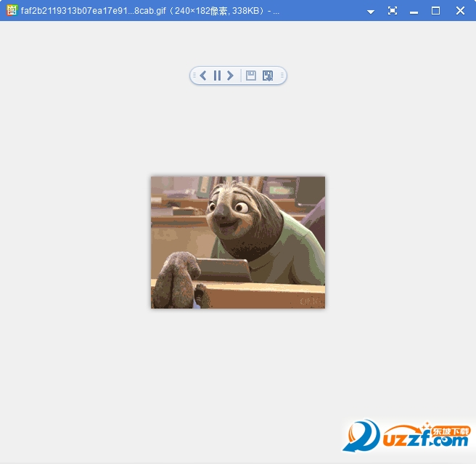The height and width of the screenshot is (464, 476).
Task: Save the current frame with the floppy icon
Action: pyautogui.click(x=251, y=76)
